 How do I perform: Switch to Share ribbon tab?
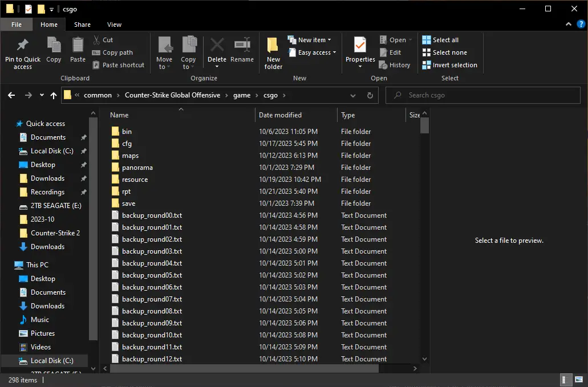(x=82, y=25)
